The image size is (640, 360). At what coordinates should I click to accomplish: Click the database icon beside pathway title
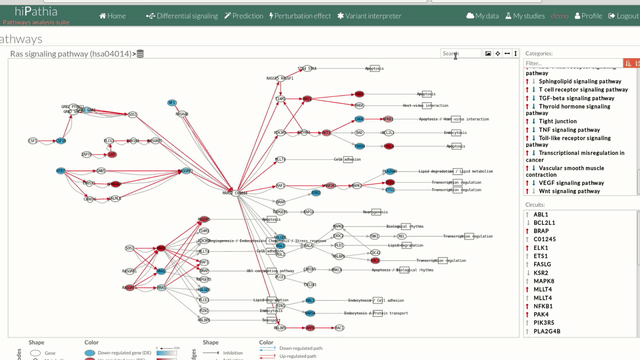point(140,53)
